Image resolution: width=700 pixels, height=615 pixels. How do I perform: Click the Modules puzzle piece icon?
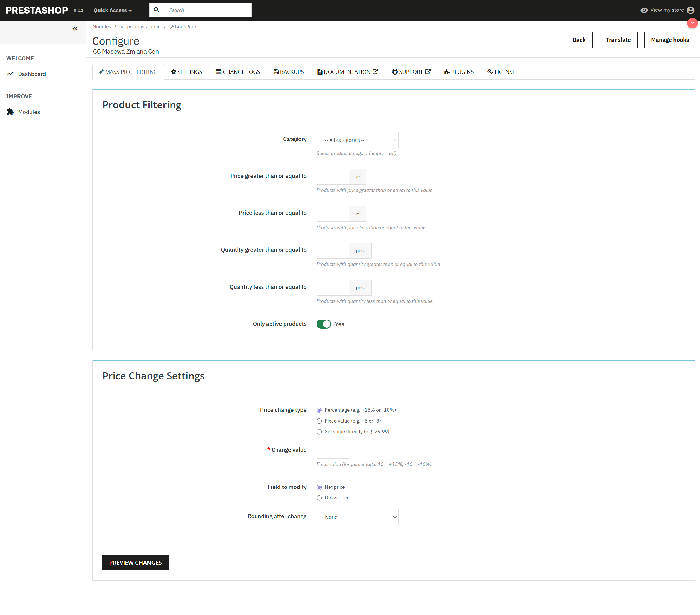click(10, 112)
